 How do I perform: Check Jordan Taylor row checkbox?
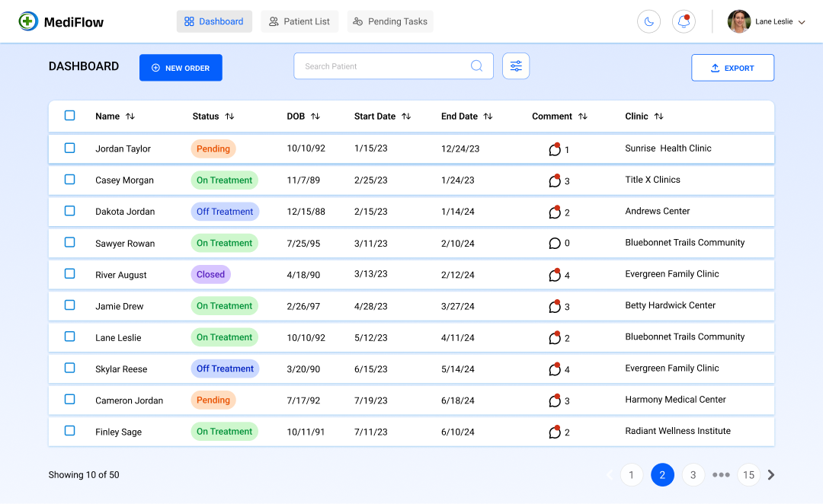[69, 148]
